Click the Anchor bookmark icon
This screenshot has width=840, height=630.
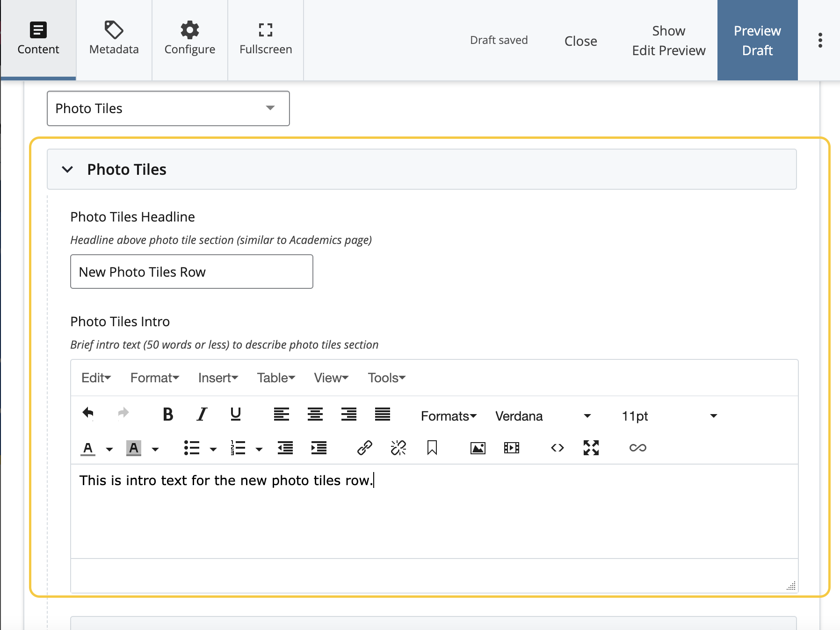[432, 448]
